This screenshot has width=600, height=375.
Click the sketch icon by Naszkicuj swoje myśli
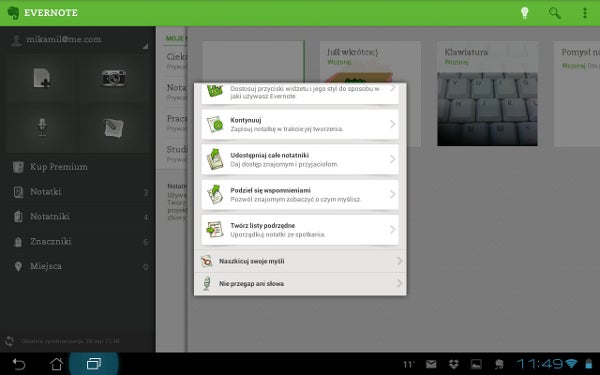tap(207, 261)
